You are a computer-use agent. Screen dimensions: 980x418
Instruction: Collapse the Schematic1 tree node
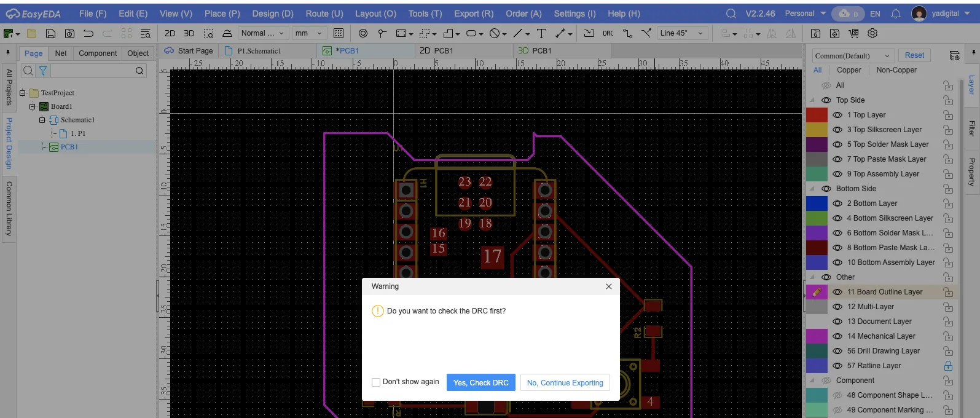[x=42, y=120]
